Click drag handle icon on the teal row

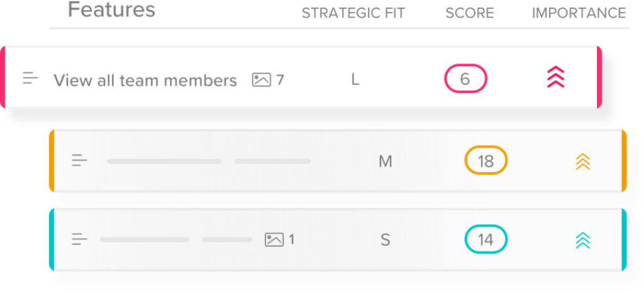click(79, 239)
